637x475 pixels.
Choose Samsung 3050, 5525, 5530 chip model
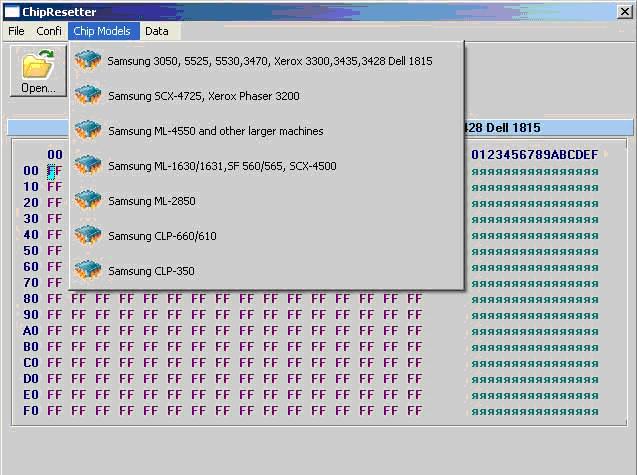point(266,61)
